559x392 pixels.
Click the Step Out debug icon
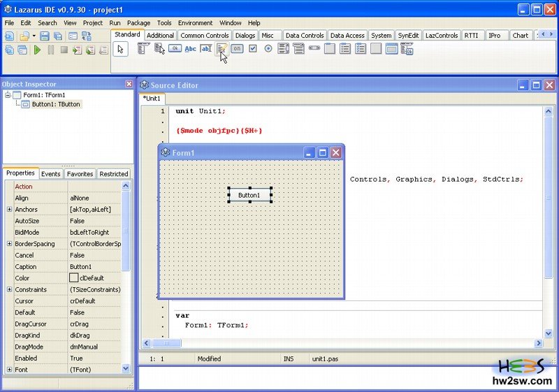coord(103,50)
